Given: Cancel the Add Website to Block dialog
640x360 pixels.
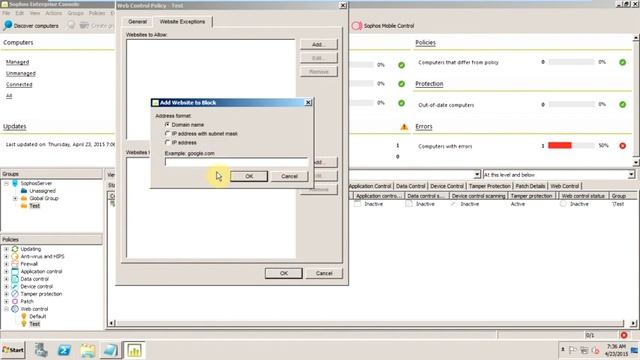Looking at the screenshot, I should pyautogui.click(x=289, y=176).
